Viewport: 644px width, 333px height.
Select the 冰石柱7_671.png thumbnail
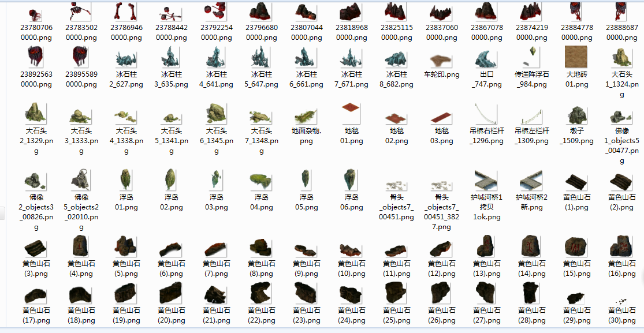pyautogui.click(x=352, y=57)
